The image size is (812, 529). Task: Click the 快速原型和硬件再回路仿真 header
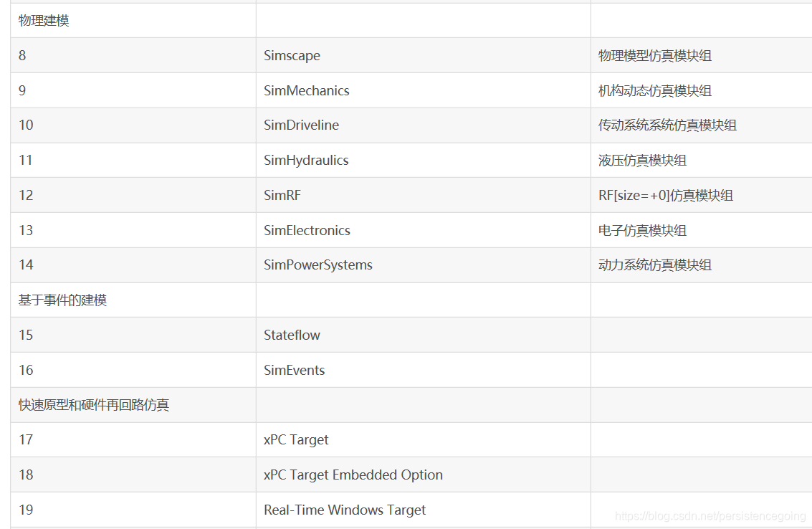(94, 405)
